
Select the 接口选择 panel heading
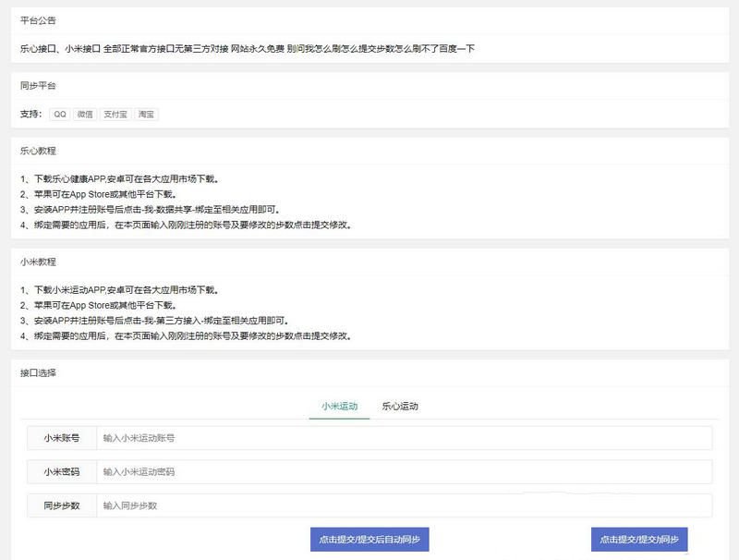38,373
